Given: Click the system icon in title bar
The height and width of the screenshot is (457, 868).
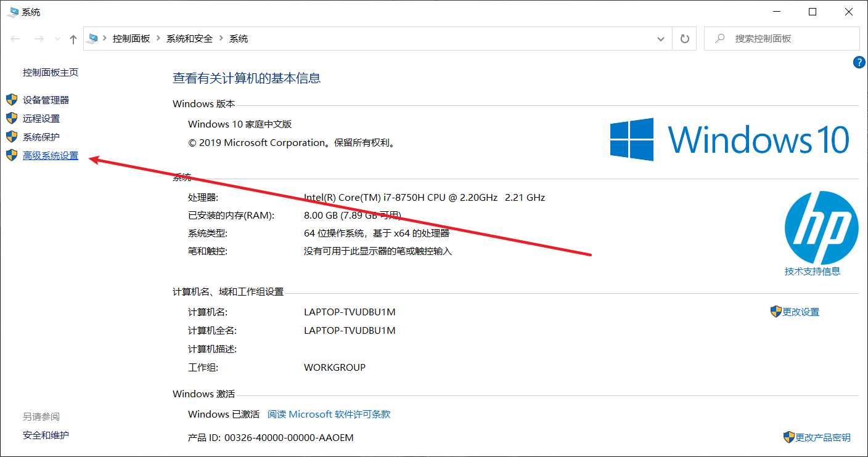Looking at the screenshot, I should click(13, 12).
